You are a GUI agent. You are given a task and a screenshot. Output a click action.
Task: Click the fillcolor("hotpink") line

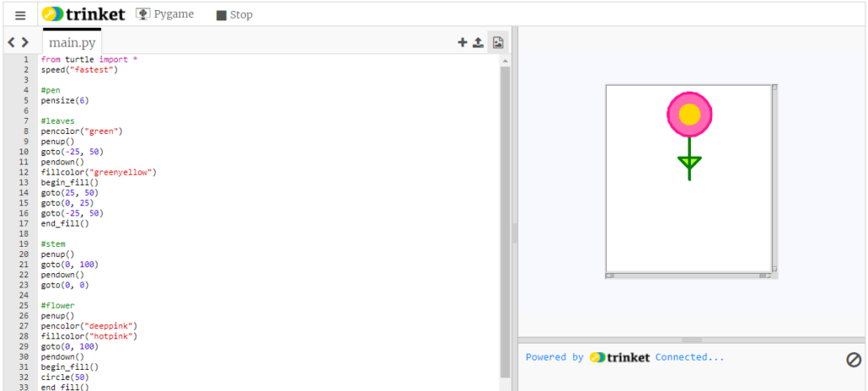point(89,336)
